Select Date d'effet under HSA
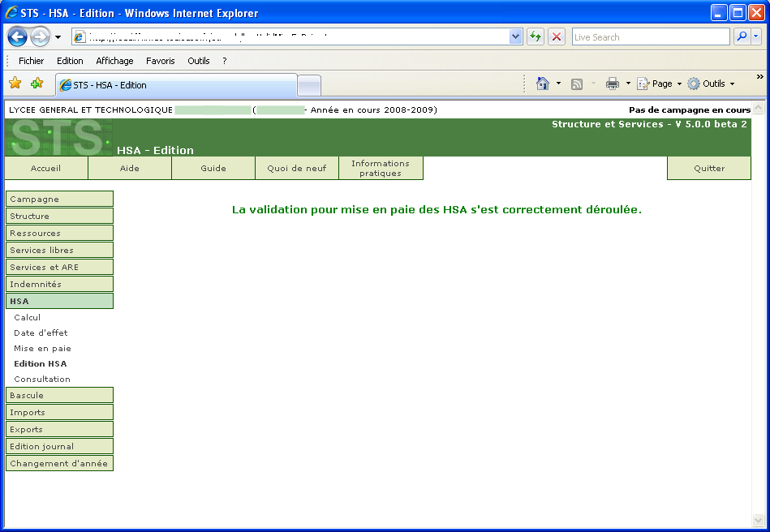The height and width of the screenshot is (532, 770). 41,332
